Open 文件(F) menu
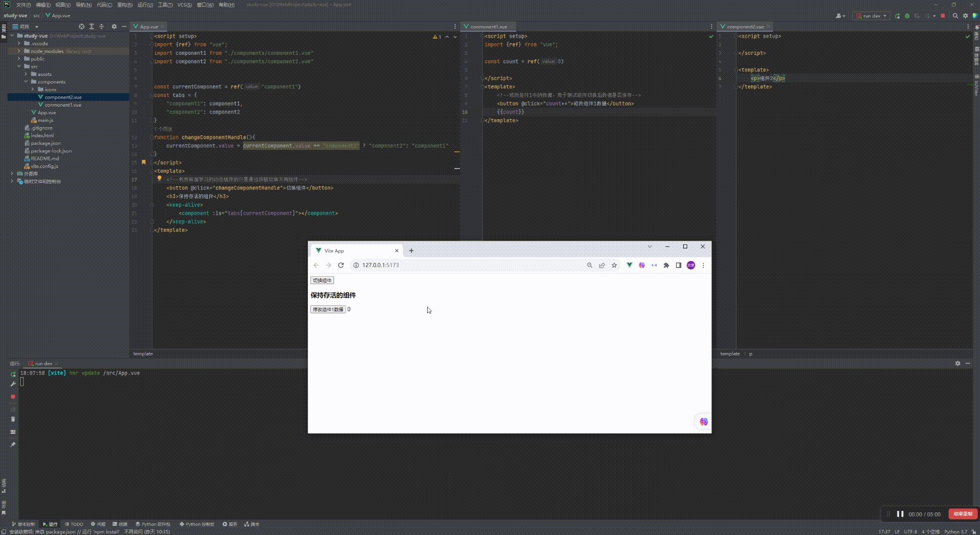Viewport: 980px width, 535px height. pos(24,5)
